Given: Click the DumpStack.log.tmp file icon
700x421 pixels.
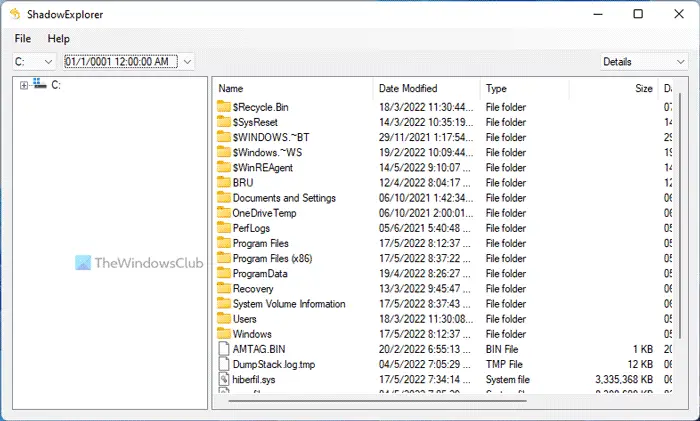Looking at the screenshot, I should (224, 364).
